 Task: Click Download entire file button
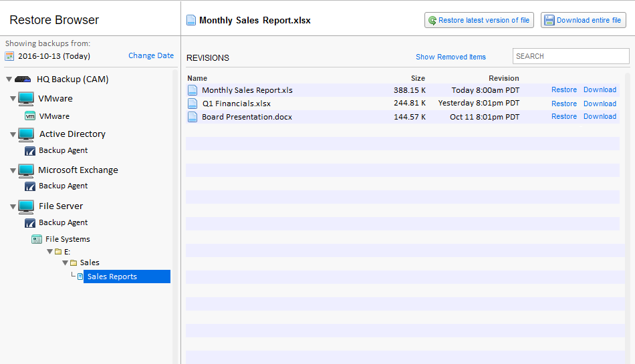click(583, 20)
